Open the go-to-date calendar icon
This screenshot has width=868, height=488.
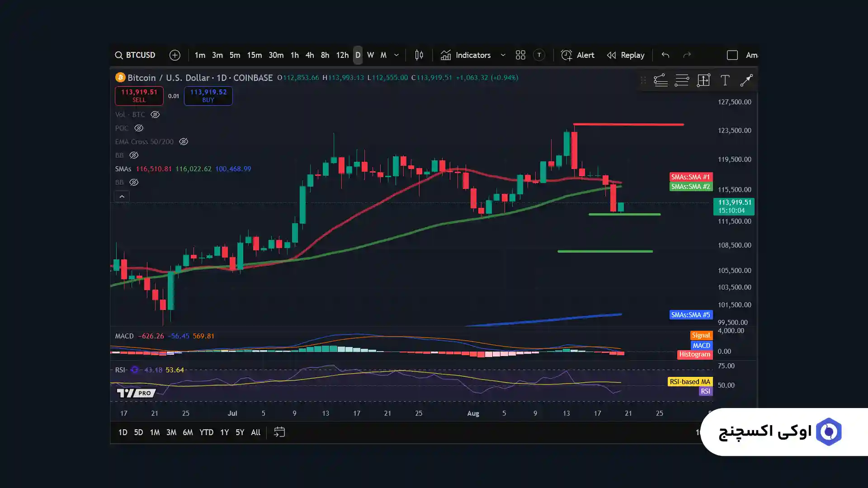coord(279,432)
